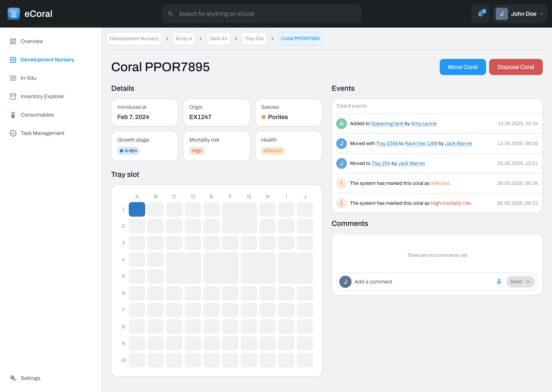Open Development Nursery sidebar menu item
Screen dimensions: 552x392
[x=47, y=60]
